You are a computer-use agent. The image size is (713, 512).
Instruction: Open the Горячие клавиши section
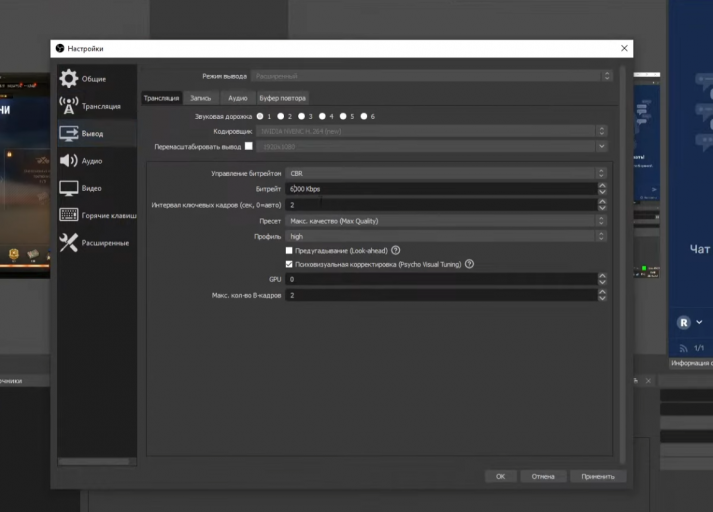point(97,215)
